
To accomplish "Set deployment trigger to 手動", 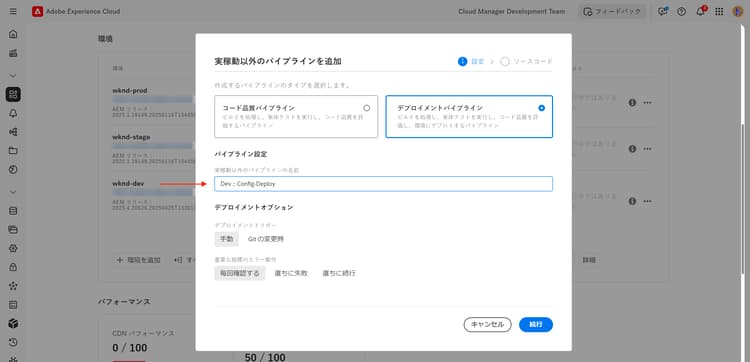I will tap(226, 239).
